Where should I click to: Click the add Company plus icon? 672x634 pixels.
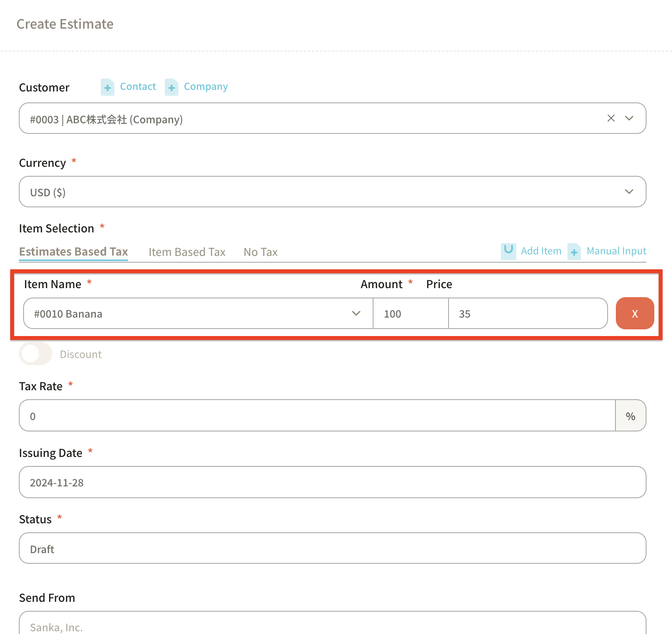point(172,87)
